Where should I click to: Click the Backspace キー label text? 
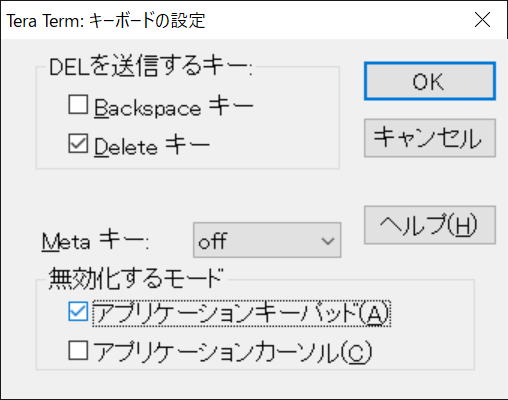(x=174, y=106)
